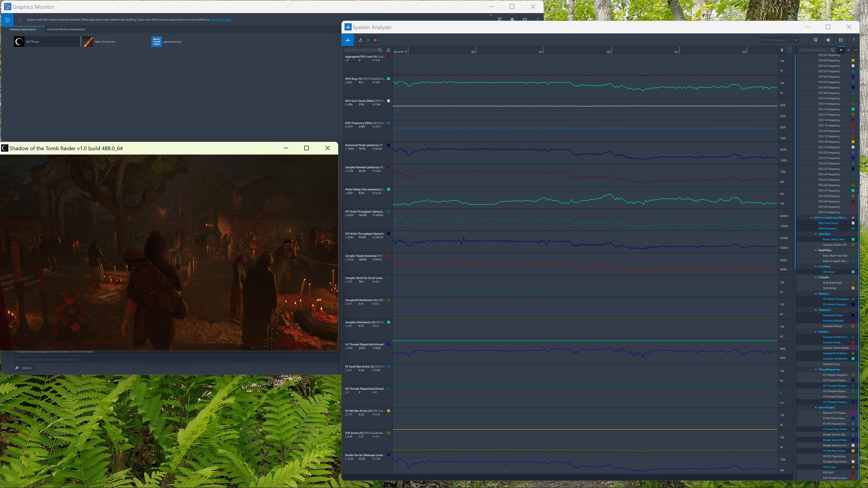Viewport: 868px width, 488px height.
Task: Open Graphics Monitor hamburger menu icon
Action: 7,20
